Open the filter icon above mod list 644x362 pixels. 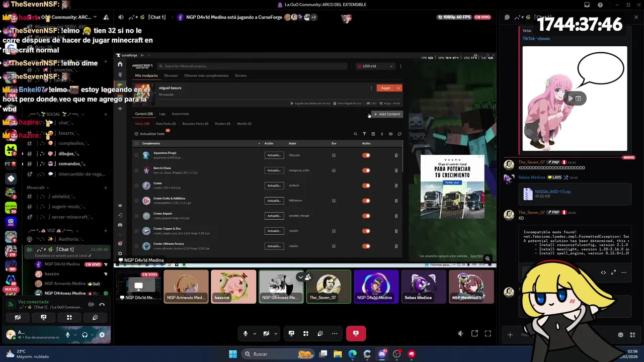(364, 134)
